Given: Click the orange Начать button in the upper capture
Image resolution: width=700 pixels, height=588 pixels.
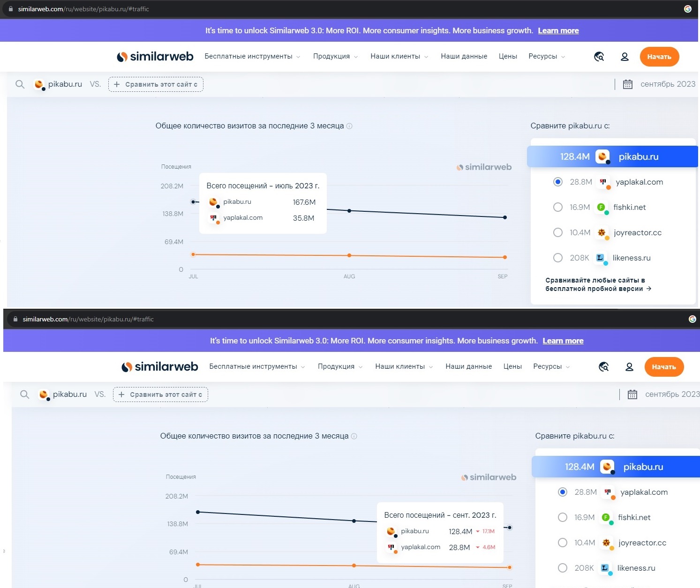Looking at the screenshot, I should click(x=659, y=57).
